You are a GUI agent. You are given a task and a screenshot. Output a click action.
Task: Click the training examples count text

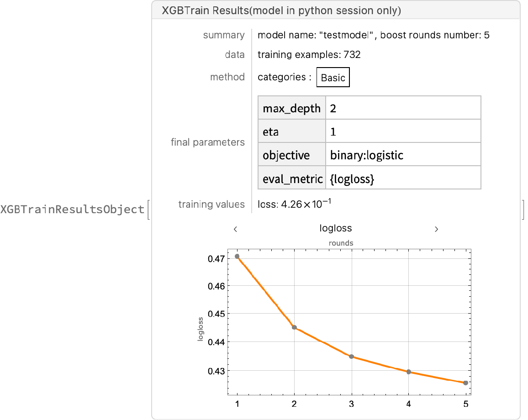click(309, 55)
